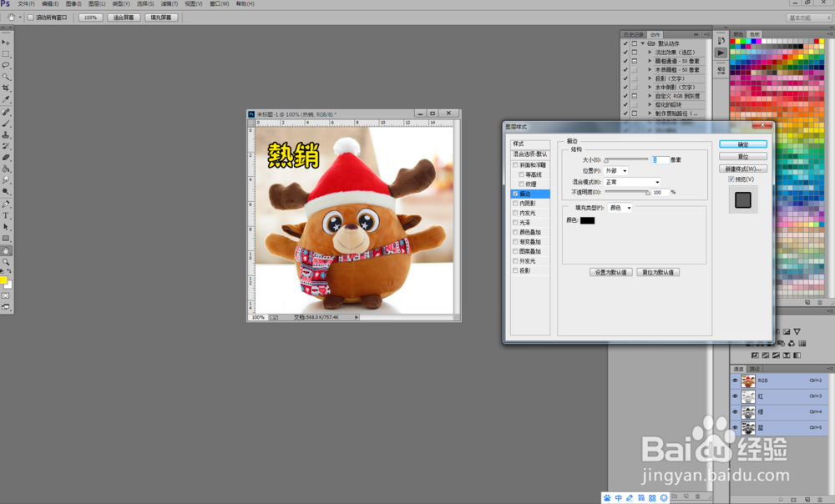This screenshot has height=504, width=835.
Task: Click the New Style button
Action: pos(743,169)
